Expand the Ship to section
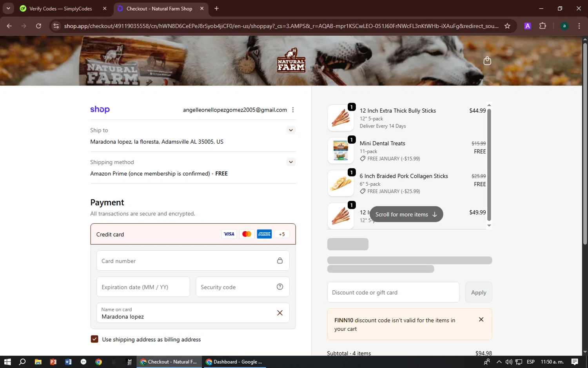The width and height of the screenshot is (588, 368). click(x=290, y=130)
